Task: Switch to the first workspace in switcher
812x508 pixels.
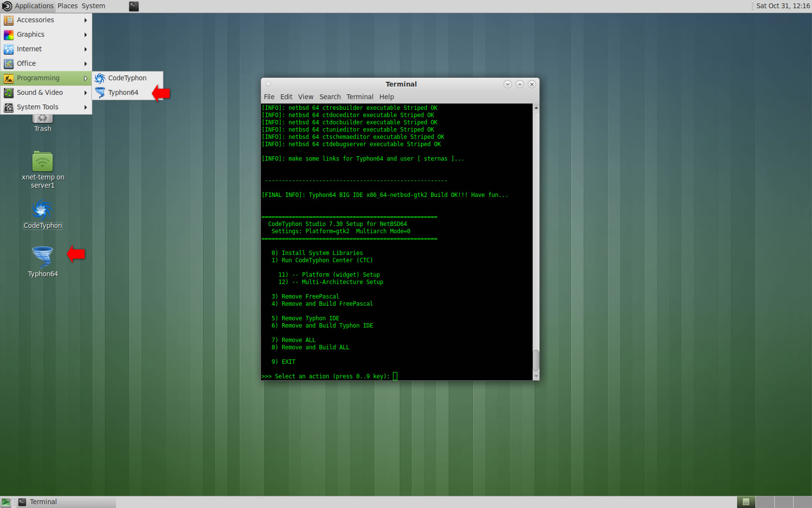Action: 746,502
